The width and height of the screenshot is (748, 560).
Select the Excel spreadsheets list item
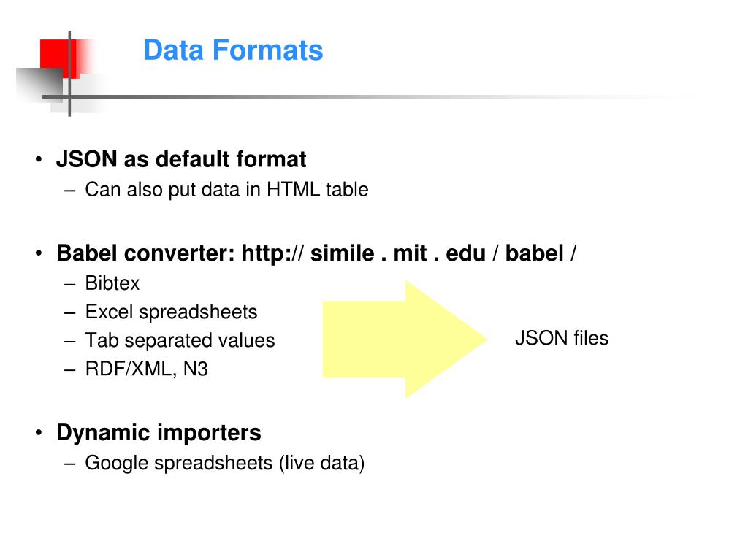click(x=171, y=312)
